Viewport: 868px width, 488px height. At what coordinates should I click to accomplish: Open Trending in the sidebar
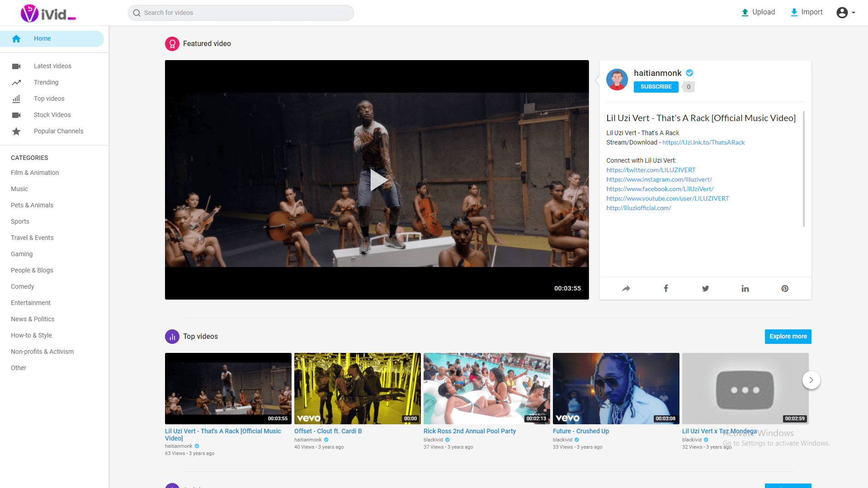pos(46,82)
